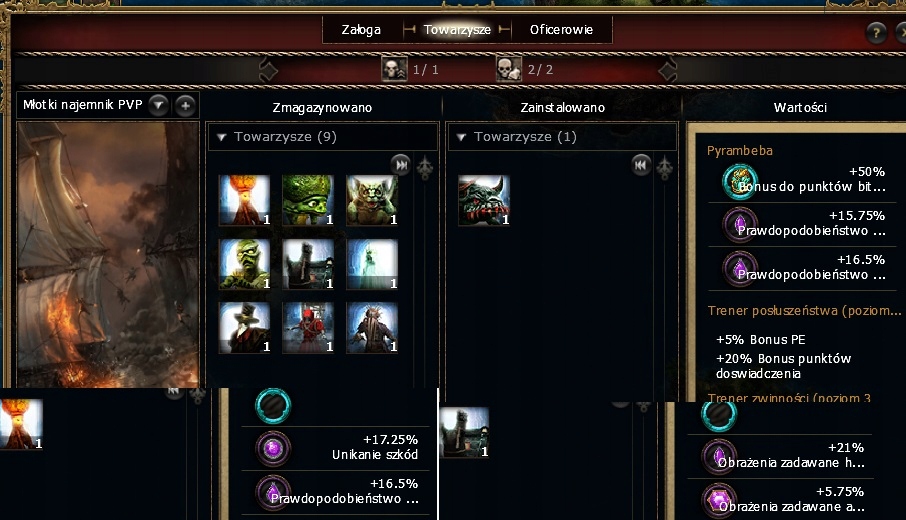906x520 pixels.
Task: Pick the green frog companion thumbnail
Action: [x=308, y=200]
